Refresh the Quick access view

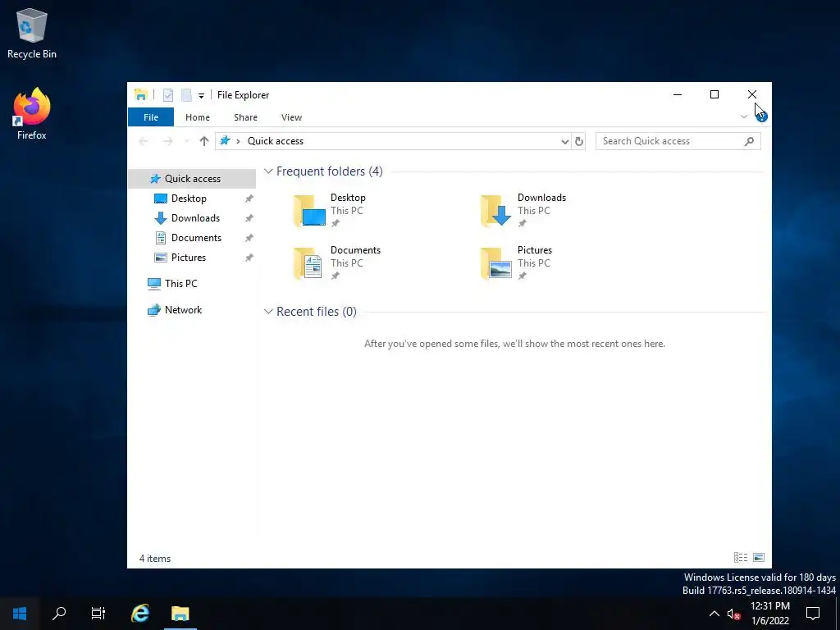579,141
